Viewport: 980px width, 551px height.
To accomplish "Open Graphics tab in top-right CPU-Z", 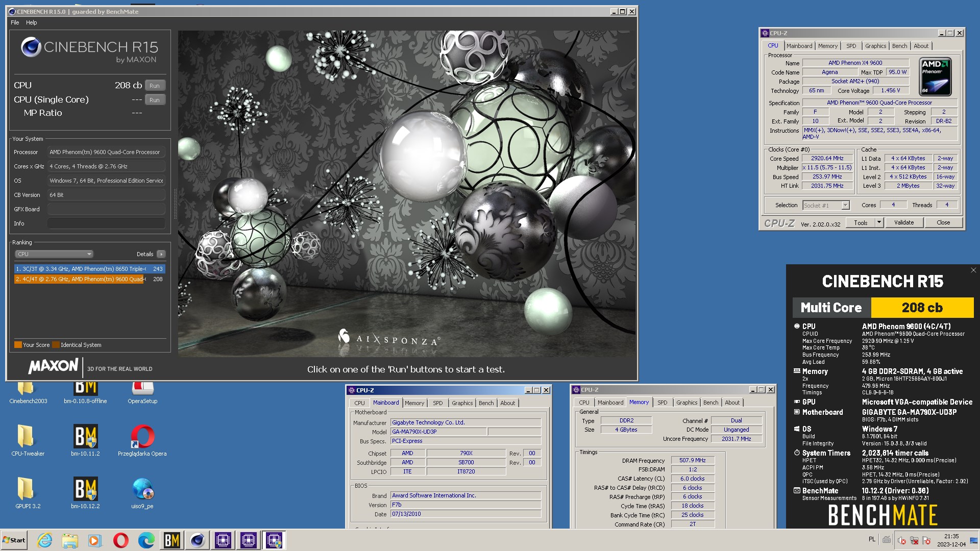I will [x=875, y=46].
